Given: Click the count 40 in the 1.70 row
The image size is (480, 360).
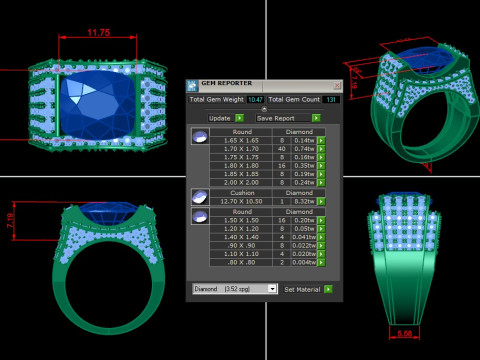Looking at the screenshot, I should [x=282, y=149].
